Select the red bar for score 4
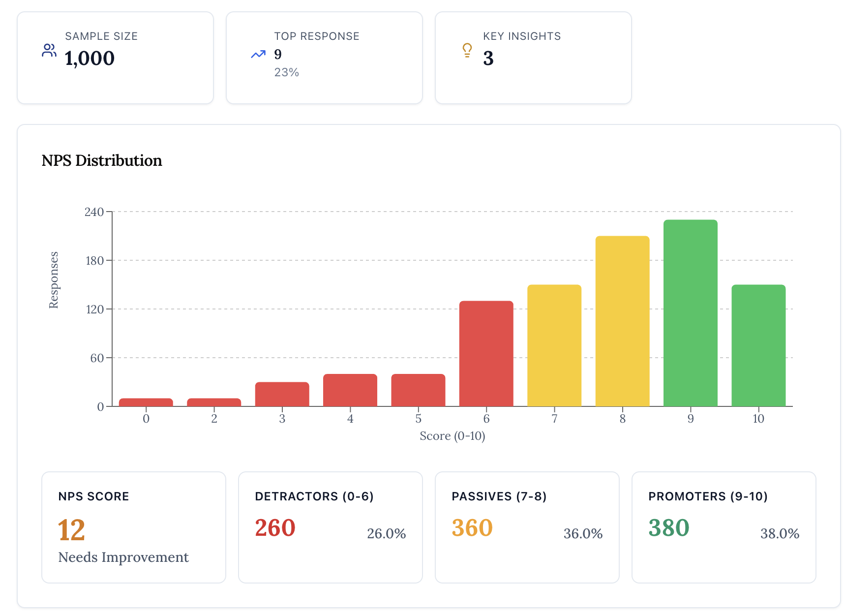 pyautogui.click(x=350, y=390)
